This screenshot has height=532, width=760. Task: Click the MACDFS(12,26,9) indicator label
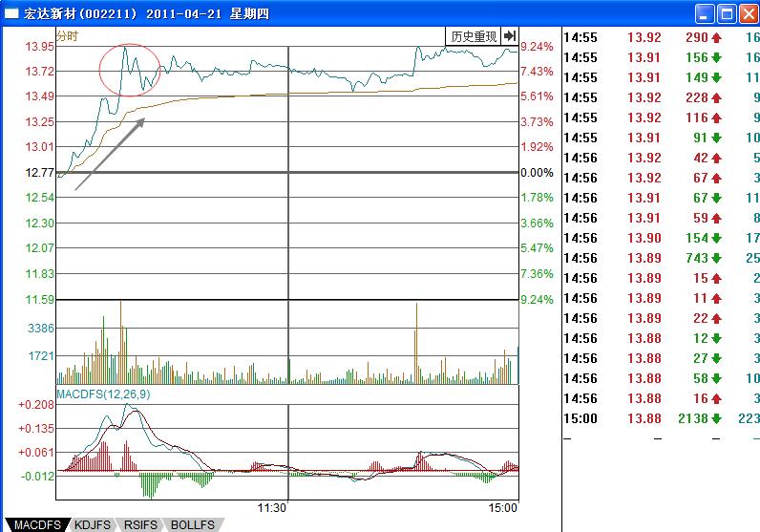tap(102, 394)
